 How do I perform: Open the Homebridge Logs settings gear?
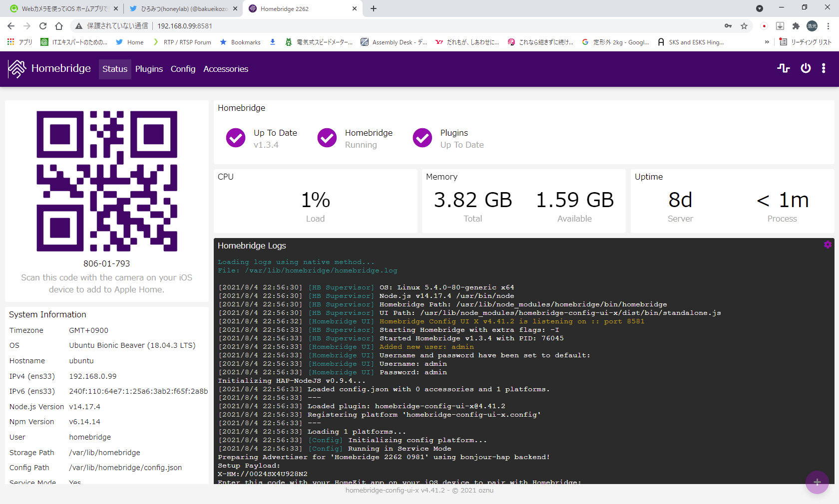coord(828,245)
